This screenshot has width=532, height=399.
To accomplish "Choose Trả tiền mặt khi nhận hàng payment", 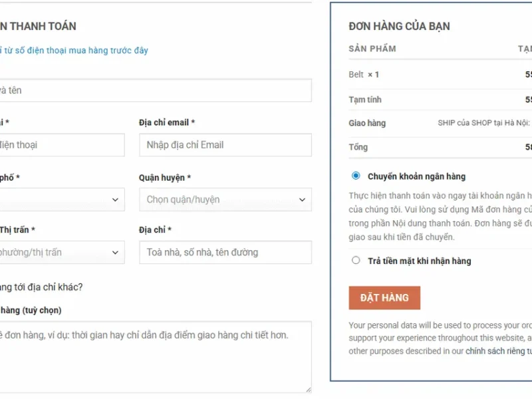I will 356,260.
